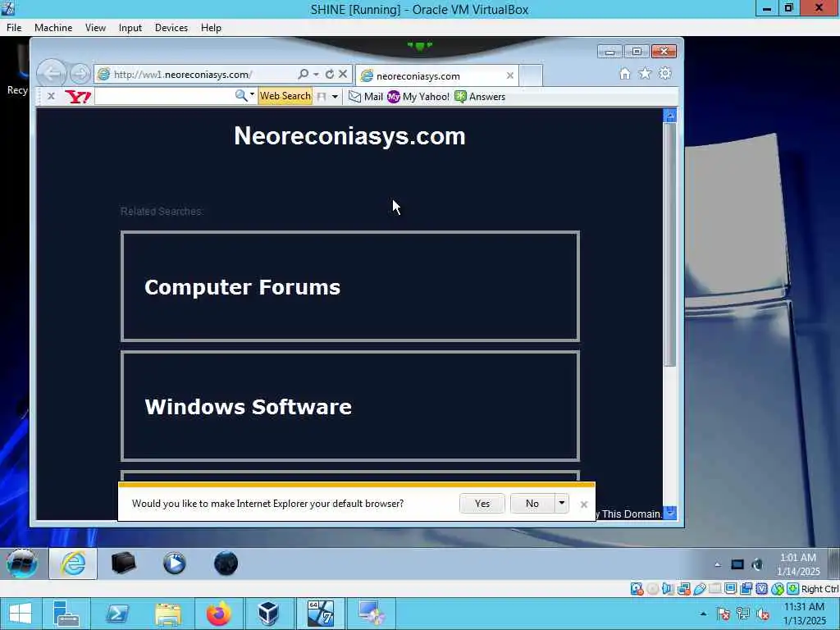The height and width of the screenshot is (630, 840).
Task: Click the Yahoo! logo on toolbar
Action: coord(78,97)
